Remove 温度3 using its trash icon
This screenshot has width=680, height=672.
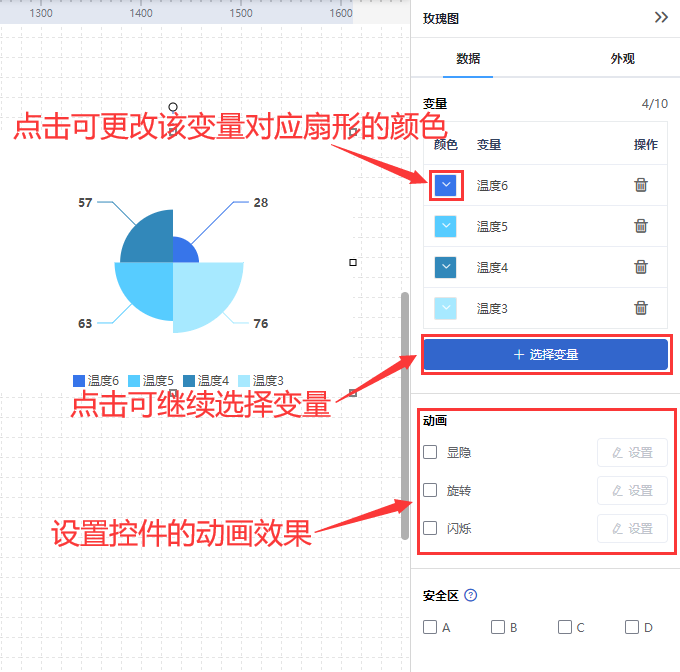click(x=641, y=308)
